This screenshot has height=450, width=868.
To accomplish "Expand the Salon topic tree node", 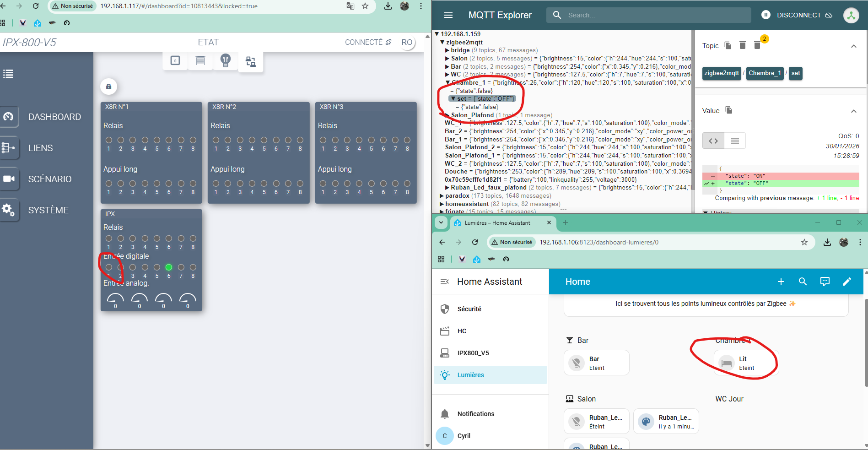I will coord(447,59).
